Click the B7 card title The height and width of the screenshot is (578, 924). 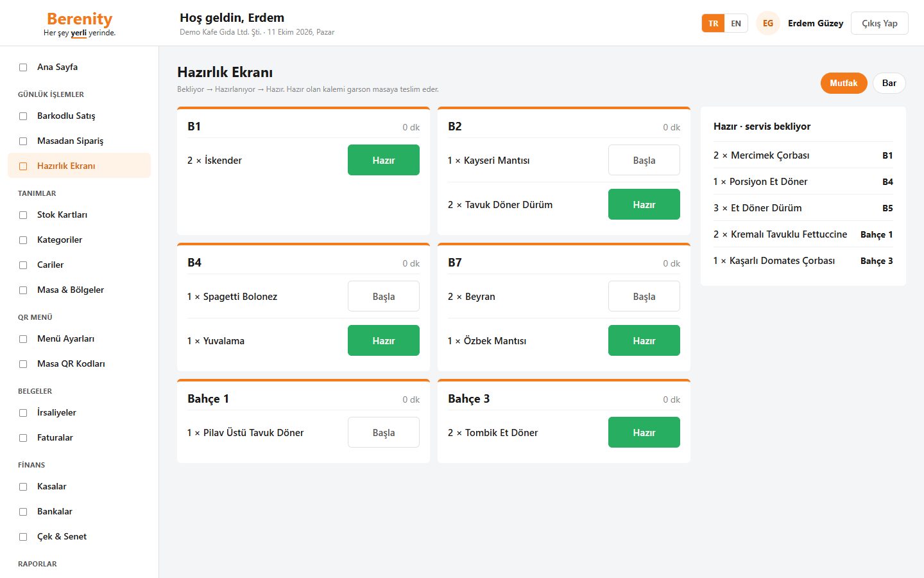click(455, 263)
